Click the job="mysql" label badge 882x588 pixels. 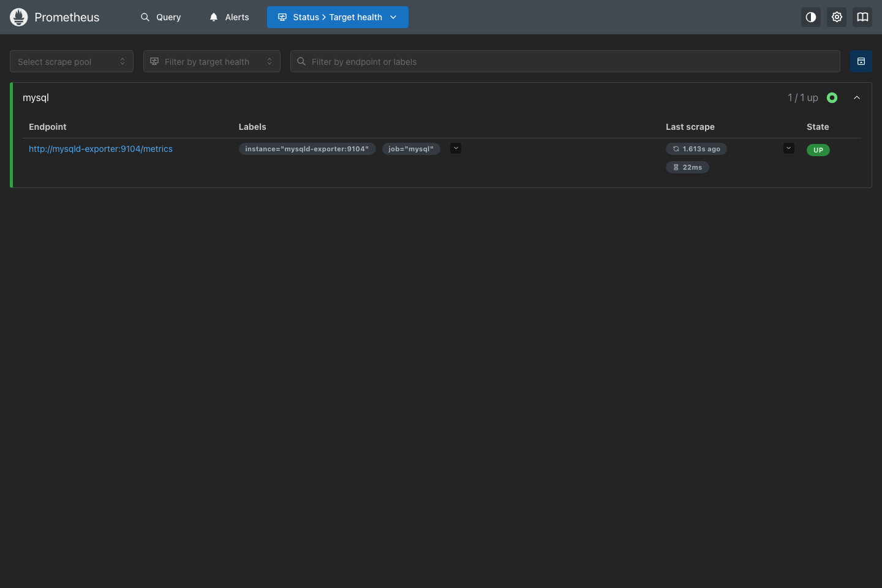tap(411, 149)
